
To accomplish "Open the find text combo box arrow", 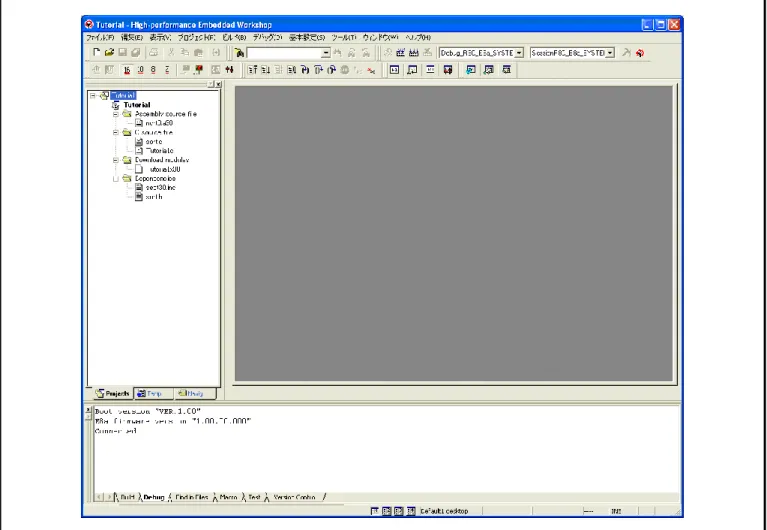I will coord(326,53).
